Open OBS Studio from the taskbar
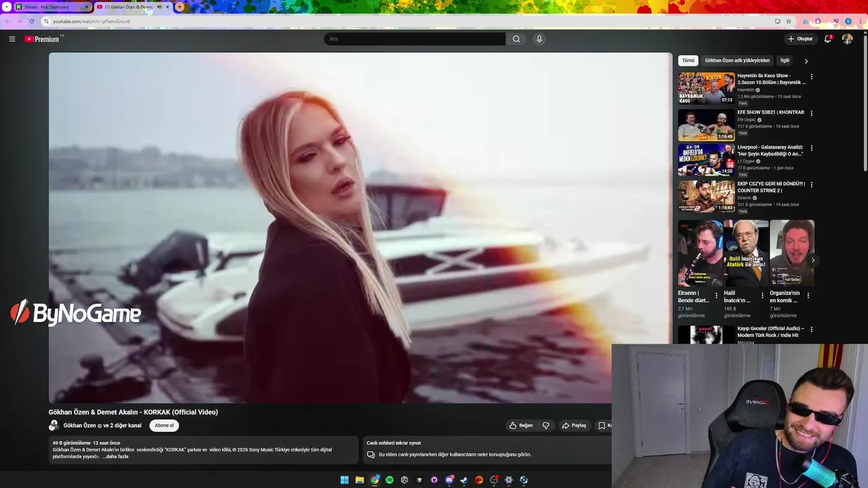 [494, 480]
